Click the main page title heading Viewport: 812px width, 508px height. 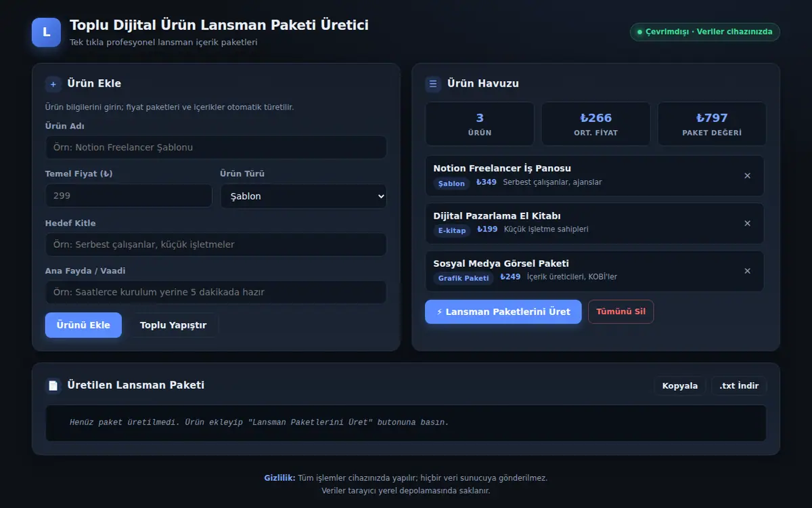(219, 25)
